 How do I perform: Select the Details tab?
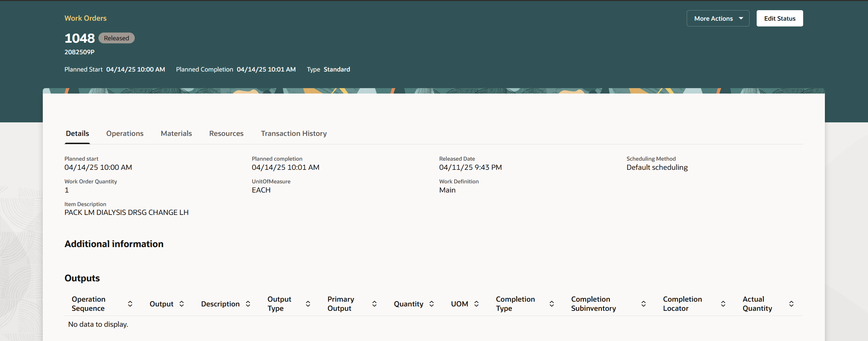(77, 133)
